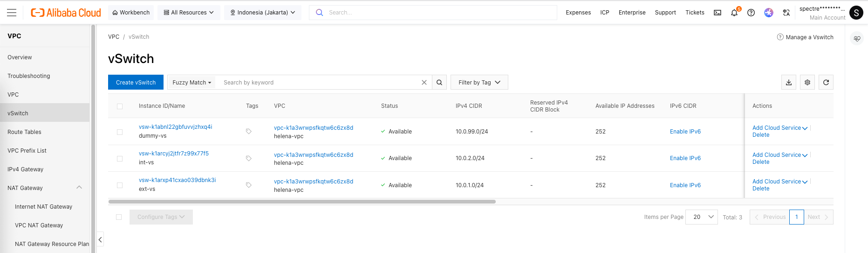The height and width of the screenshot is (253, 868).
Task: Open the Fuzzy Match dropdown
Action: pyautogui.click(x=191, y=82)
